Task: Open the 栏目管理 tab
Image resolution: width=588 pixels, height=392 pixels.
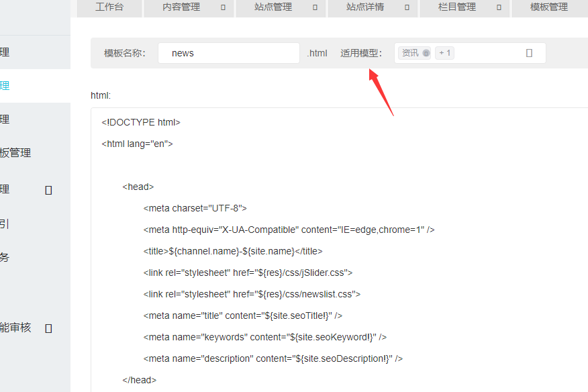Action: pos(456,7)
